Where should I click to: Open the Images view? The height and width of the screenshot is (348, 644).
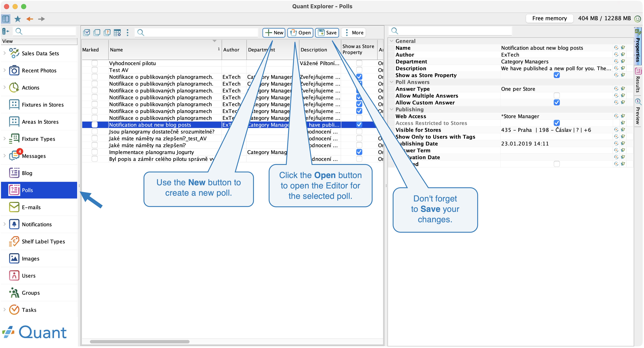[39, 259]
